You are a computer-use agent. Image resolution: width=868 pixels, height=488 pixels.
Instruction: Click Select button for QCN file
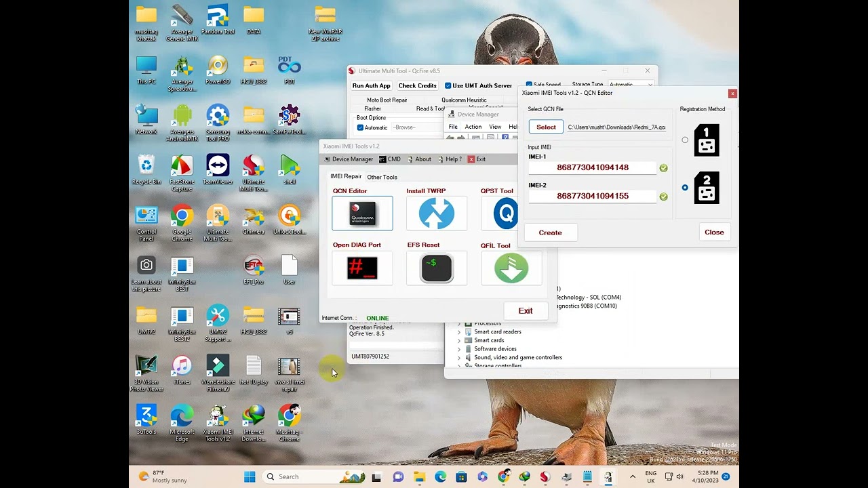[546, 127]
